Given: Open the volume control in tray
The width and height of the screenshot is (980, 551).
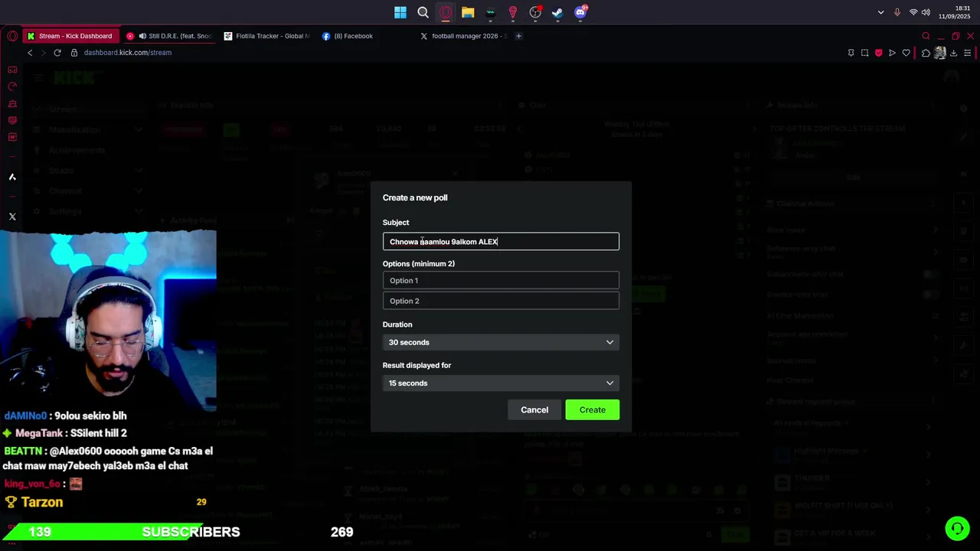Looking at the screenshot, I should coord(926,12).
